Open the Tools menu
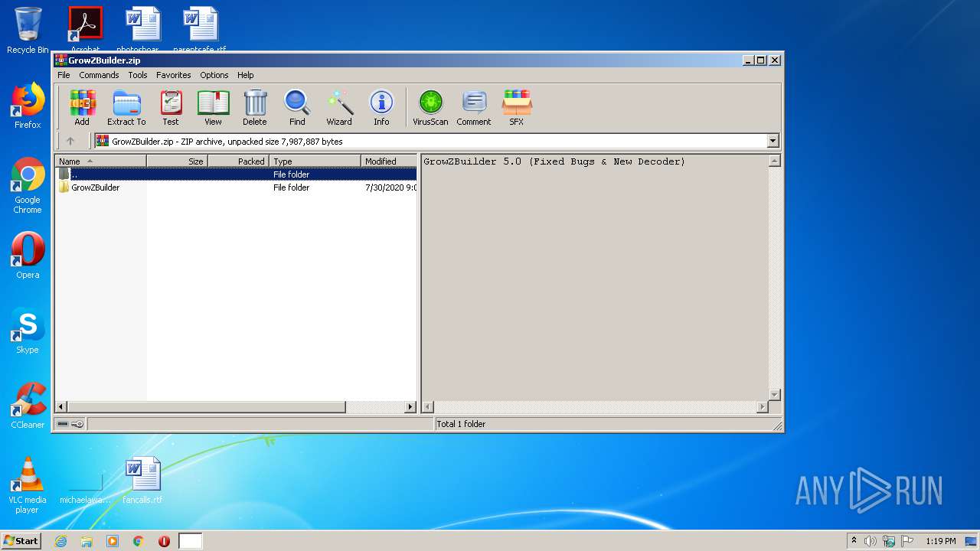The width and height of the screenshot is (980, 551). (x=138, y=75)
